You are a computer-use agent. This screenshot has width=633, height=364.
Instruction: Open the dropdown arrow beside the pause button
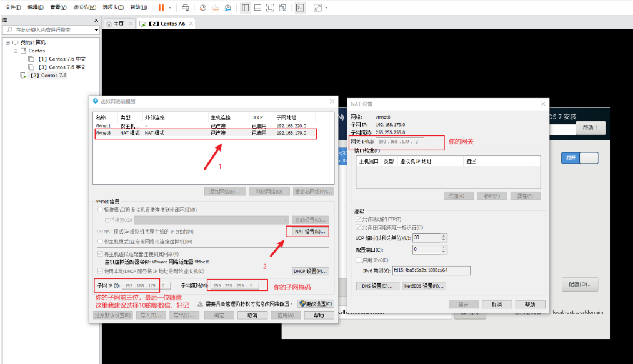[169, 7]
